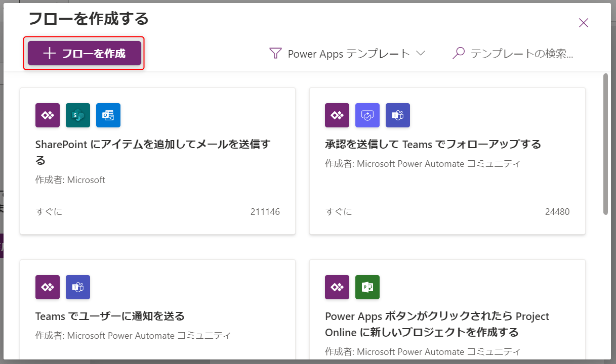
Task: Click Power Apps icon in 承認を送信して card
Action: (337, 115)
